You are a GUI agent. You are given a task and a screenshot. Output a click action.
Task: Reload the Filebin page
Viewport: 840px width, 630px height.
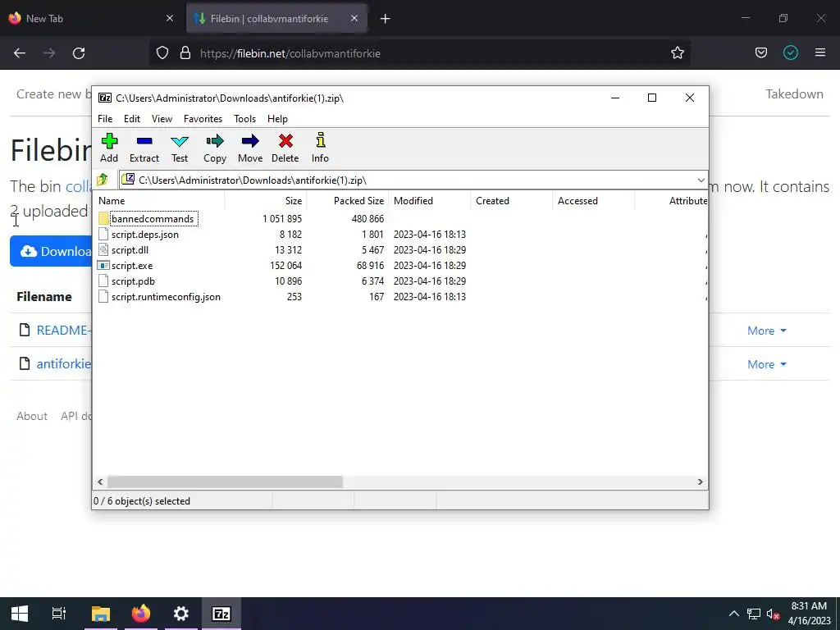click(x=79, y=53)
